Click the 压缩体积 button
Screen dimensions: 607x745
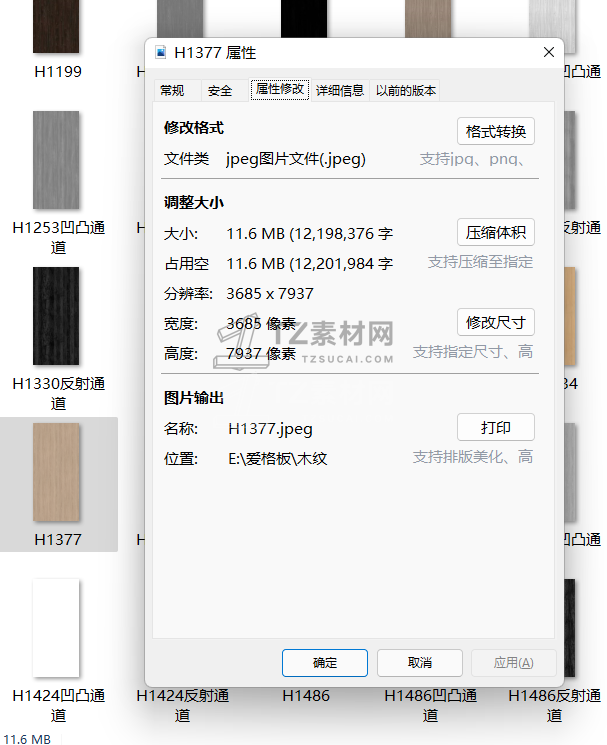click(x=495, y=232)
